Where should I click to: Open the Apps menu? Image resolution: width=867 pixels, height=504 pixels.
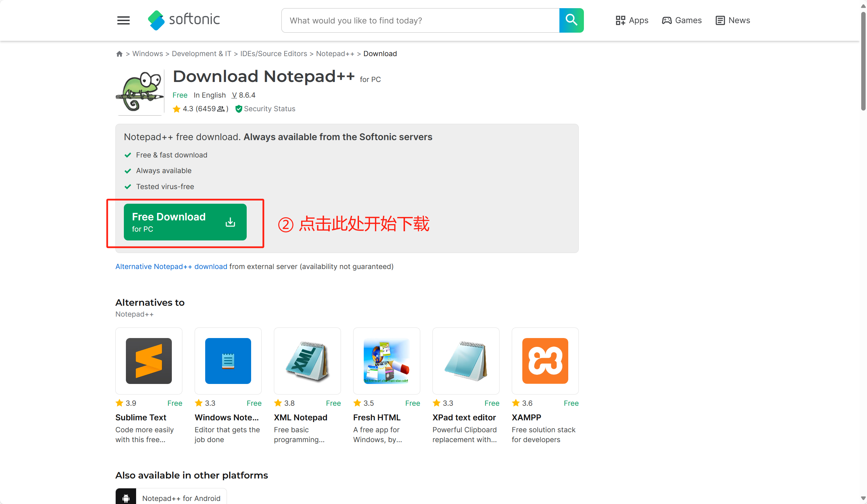click(632, 20)
